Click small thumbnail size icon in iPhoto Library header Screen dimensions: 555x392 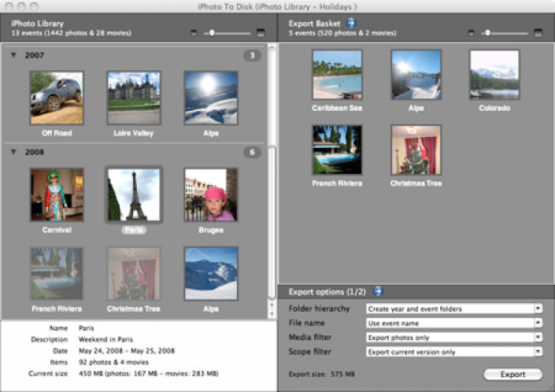194,33
